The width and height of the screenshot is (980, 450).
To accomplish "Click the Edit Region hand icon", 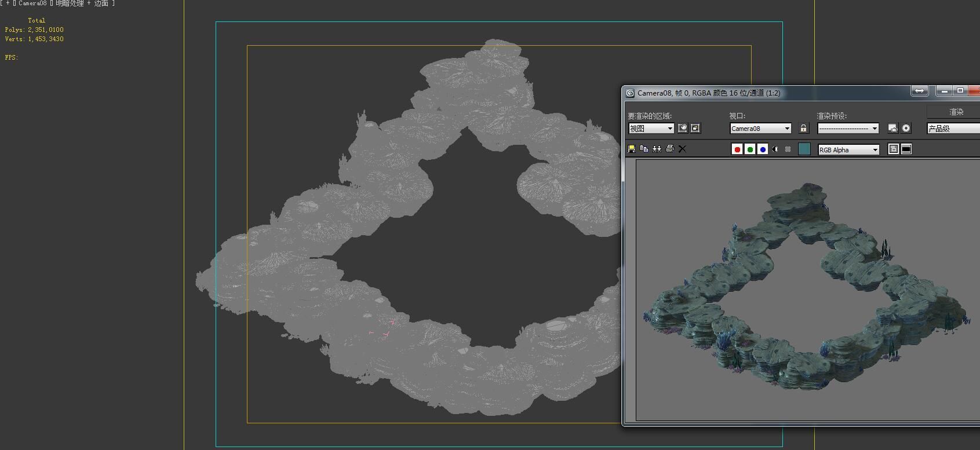I will pos(683,128).
